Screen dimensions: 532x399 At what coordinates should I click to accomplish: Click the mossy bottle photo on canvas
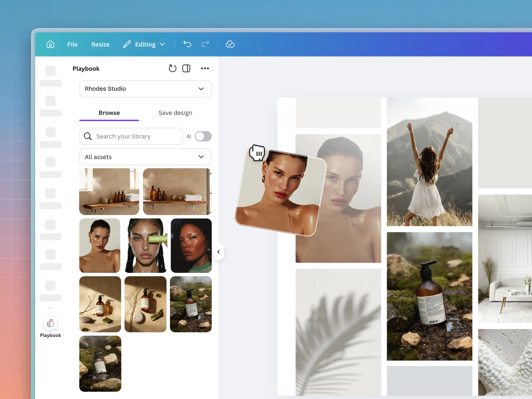(430, 296)
